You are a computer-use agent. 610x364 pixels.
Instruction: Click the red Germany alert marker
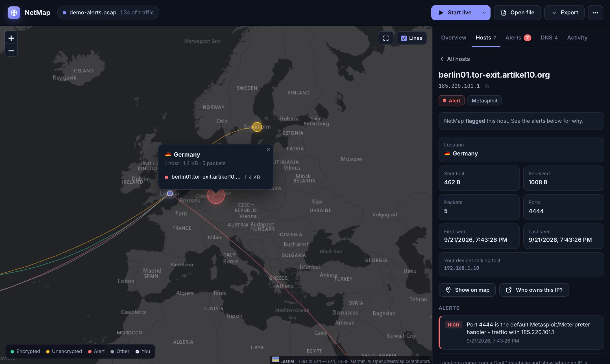[216, 196]
